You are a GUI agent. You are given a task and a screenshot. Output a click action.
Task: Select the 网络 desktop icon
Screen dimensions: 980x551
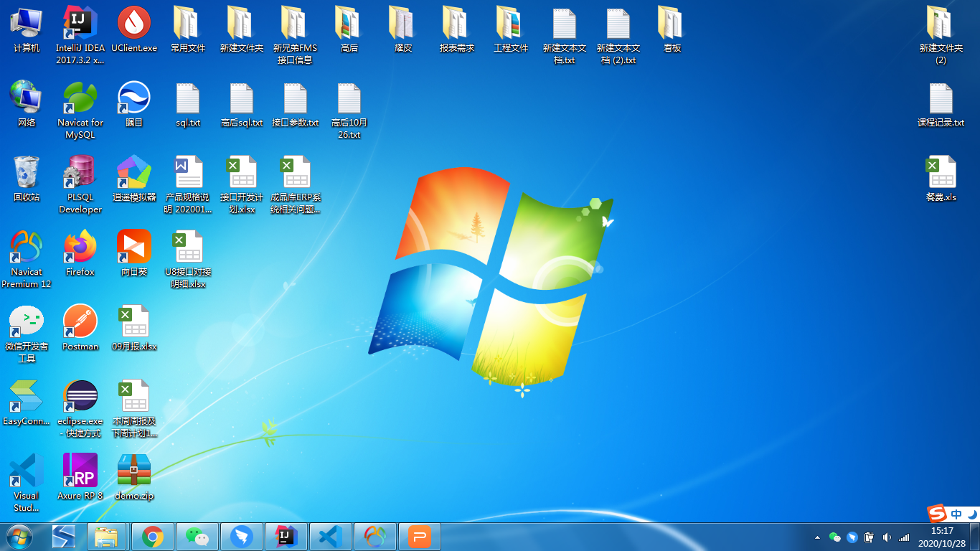point(27,105)
